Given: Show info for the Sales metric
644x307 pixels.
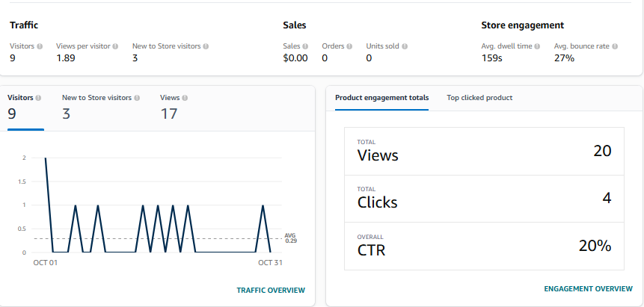Looking at the screenshot, I should click(305, 46).
